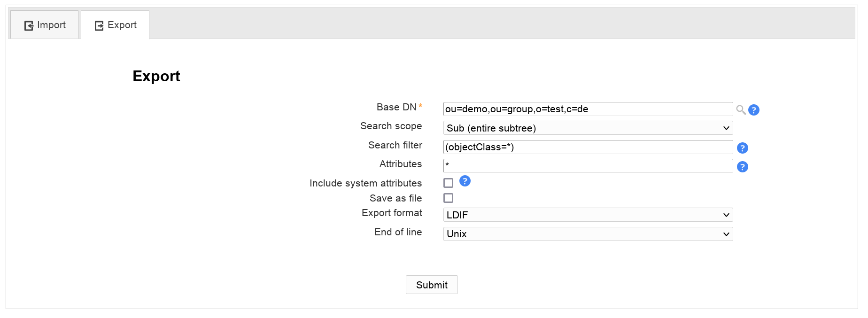The height and width of the screenshot is (318, 868).
Task: Click the magnifier icon next to Base DN
Action: pyautogui.click(x=741, y=110)
